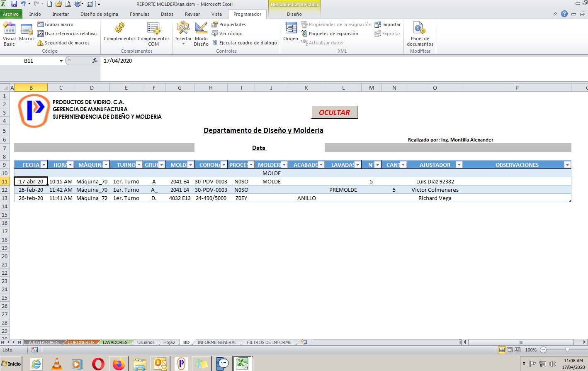Viewport: 588px width, 371px height.
Task: Toggle Modo Diseño in Controles group
Action: [201, 33]
